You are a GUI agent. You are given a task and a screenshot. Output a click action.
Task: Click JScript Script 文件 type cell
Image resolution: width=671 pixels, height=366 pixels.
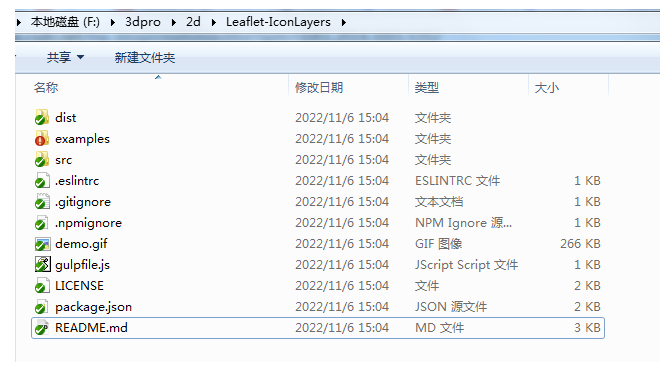[x=466, y=265]
